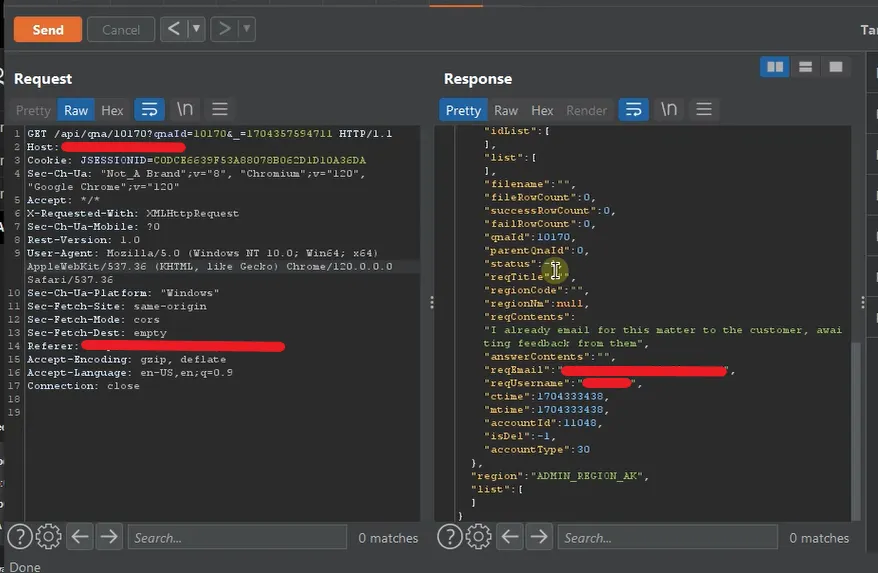
Task: Click the orange Send button
Action: point(48,30)
